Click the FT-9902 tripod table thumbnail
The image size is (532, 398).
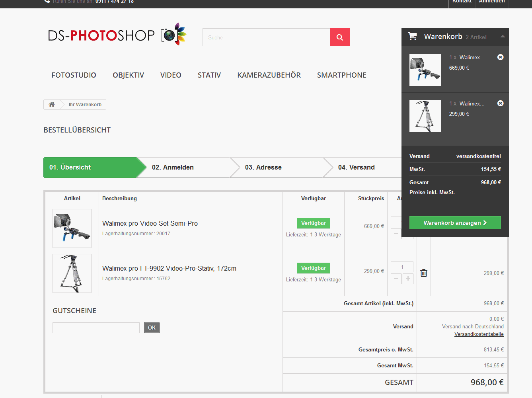click(72, 273)
